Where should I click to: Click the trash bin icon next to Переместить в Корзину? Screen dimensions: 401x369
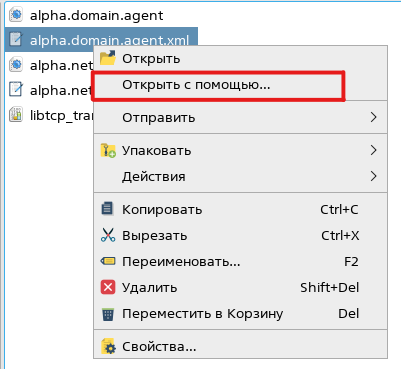pyautogui.click(x=108, y=314)
